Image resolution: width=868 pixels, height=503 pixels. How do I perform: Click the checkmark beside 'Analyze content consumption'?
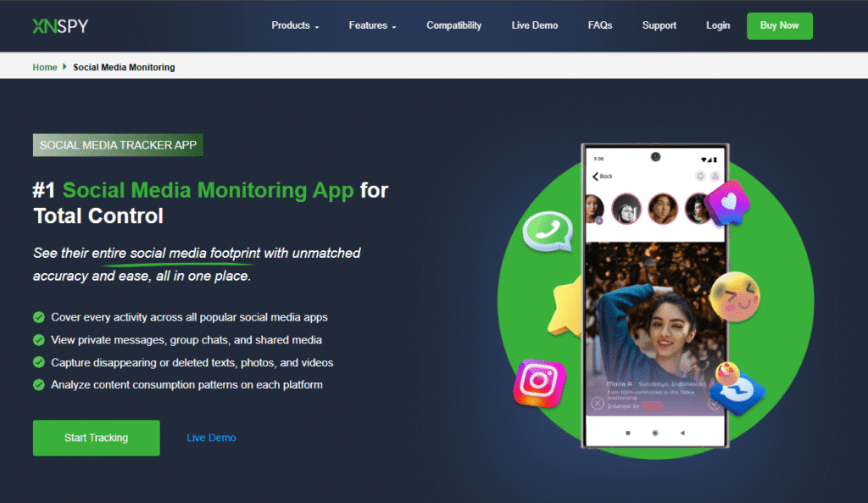(39, 384)
